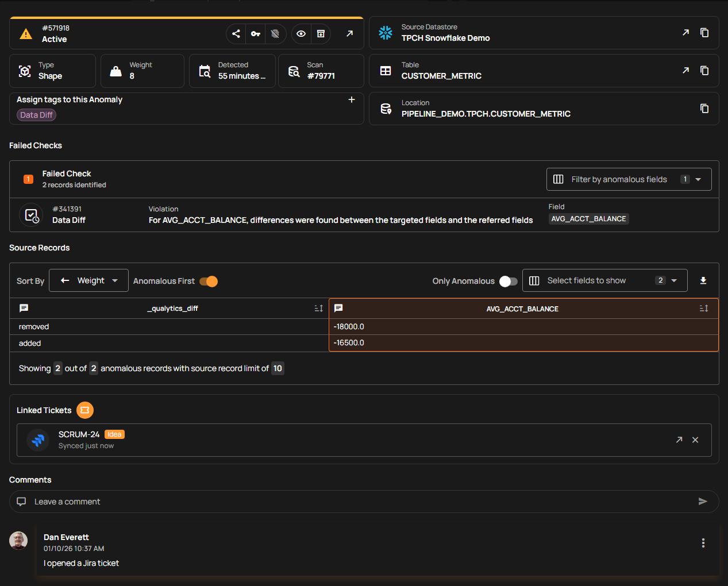
Task: Open the download icon in Source Records
Action: click(x=703, y=280)
